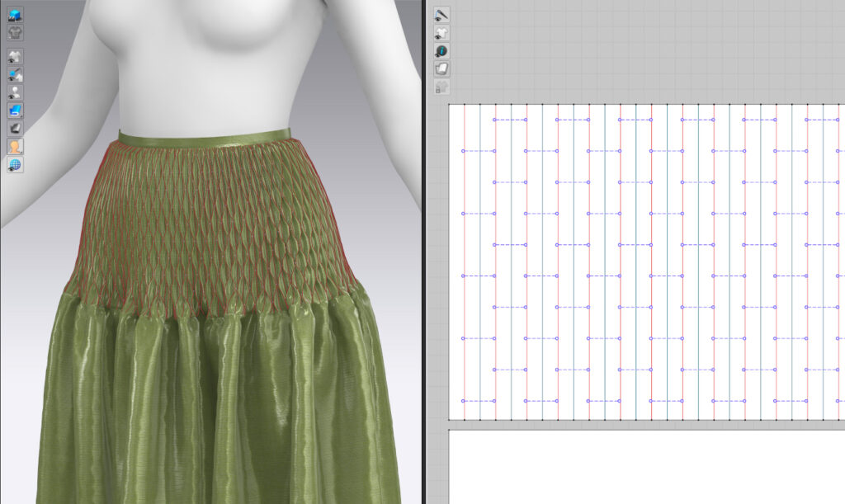845x504 pixels.
Task: Click the Show 2D Pen icon at top of 2D toolbar
Action: tap(442, 15)
